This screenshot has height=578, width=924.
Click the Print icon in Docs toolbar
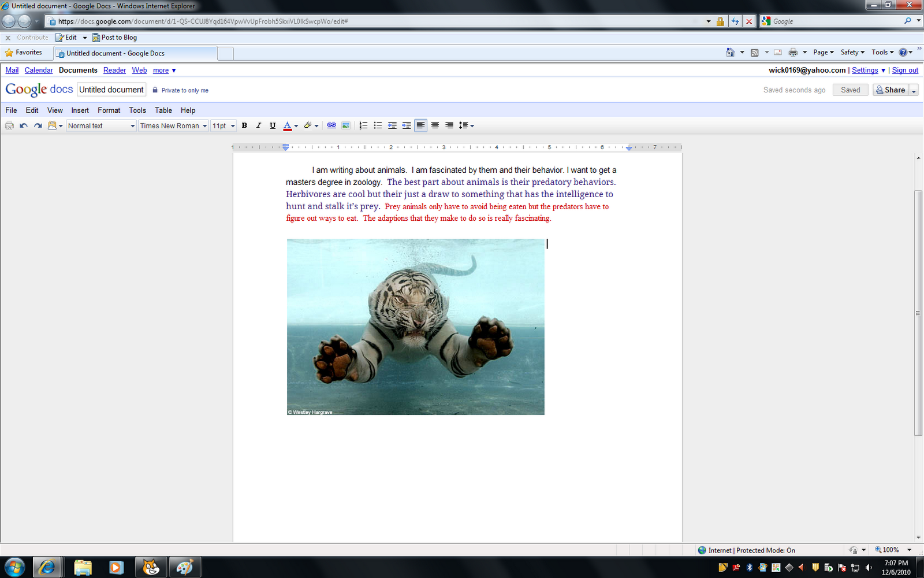pyautogui.click(x=9, y=125)
